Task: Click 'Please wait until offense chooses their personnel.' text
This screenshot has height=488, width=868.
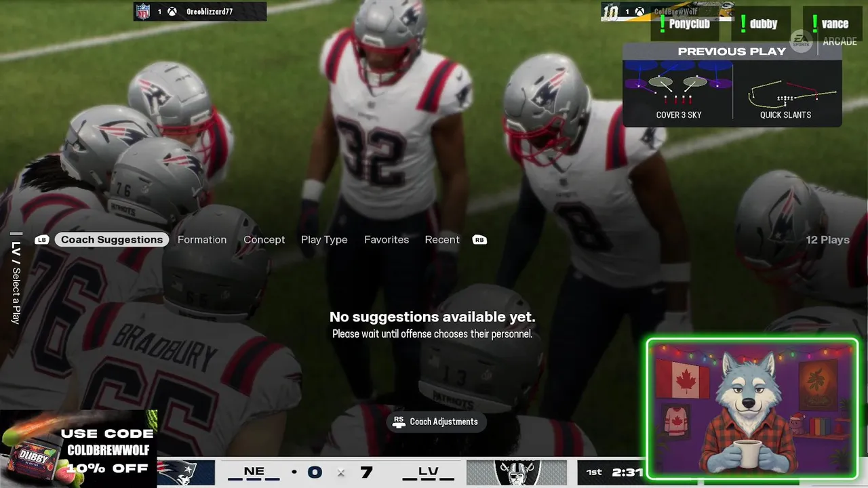Action: (432, 334)
